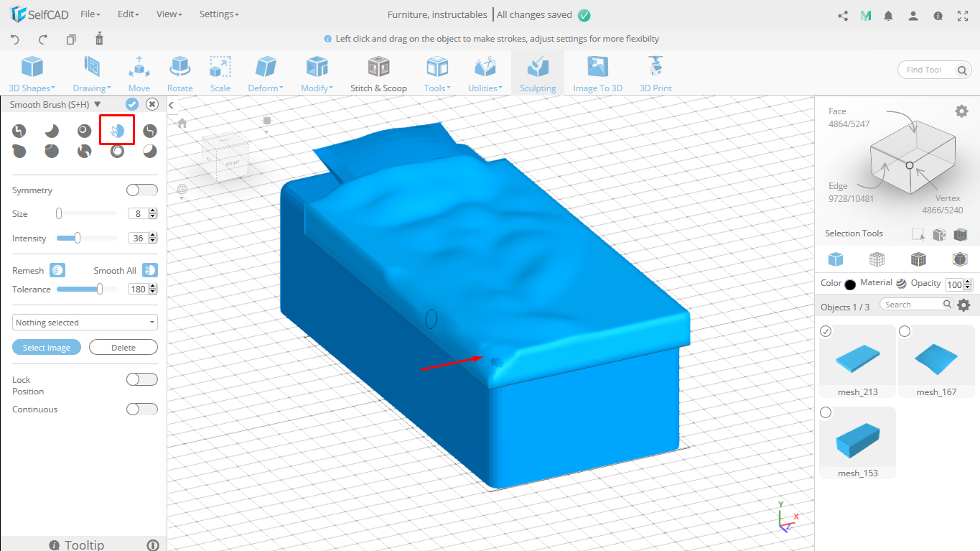Open the File menu

[90, 14]
